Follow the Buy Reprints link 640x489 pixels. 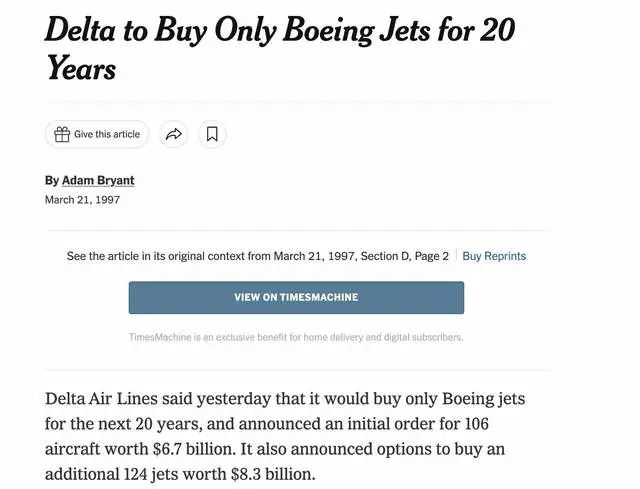point(494,256)
